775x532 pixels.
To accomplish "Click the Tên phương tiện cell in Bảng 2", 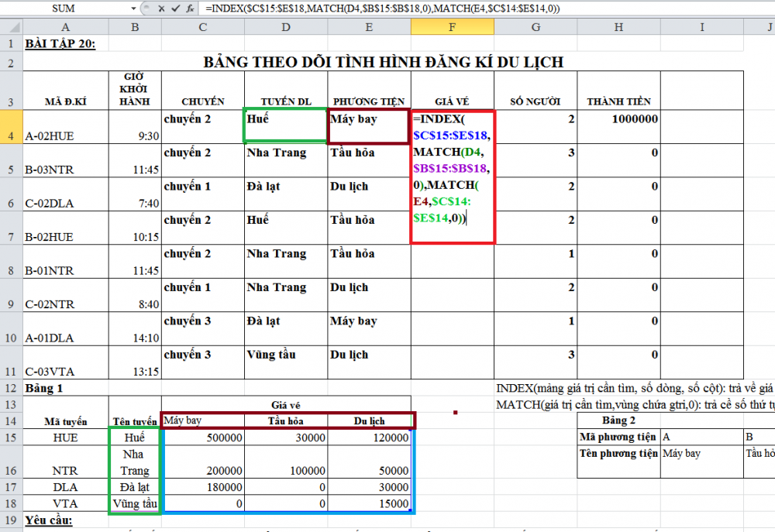I will click(x=618, y=453).
